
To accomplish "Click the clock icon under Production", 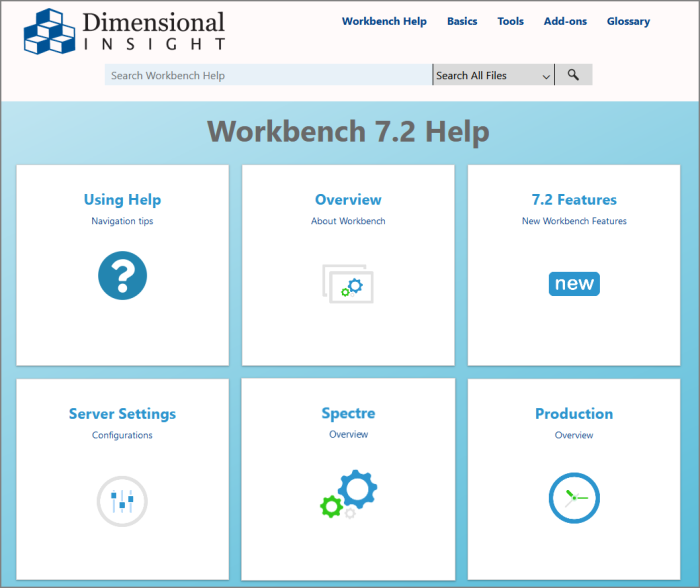I will coord(574,498).
